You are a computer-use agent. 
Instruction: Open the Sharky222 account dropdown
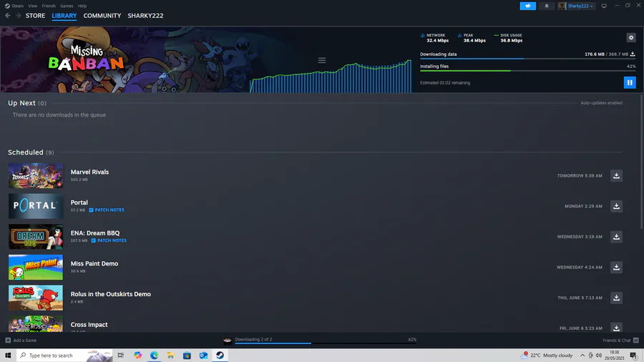tap(580, 6)
